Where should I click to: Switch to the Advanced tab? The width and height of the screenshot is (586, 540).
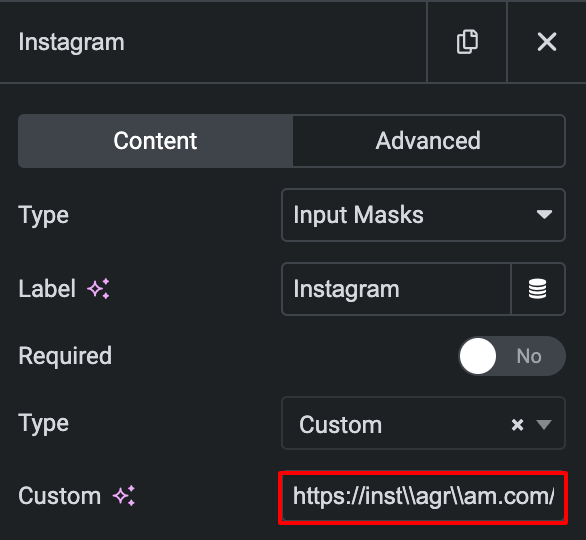click(x=428, y=141)
